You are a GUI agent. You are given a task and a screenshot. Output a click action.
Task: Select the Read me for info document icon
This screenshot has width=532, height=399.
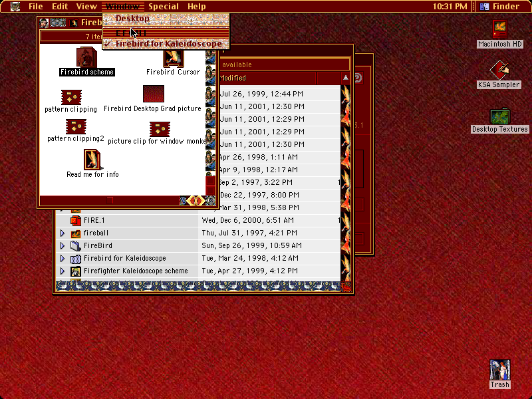click(92, 160)
